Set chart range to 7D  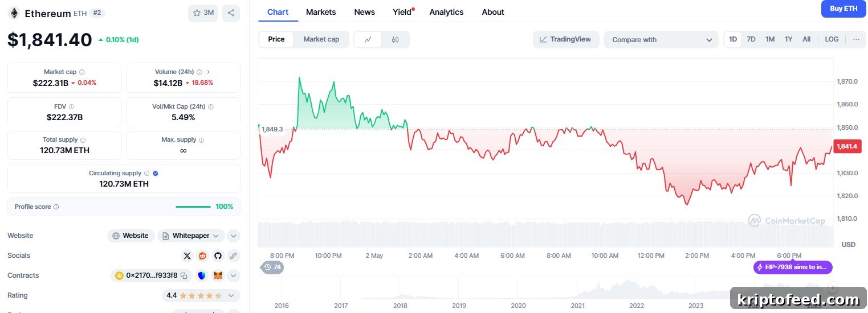[x=751, y=39]
